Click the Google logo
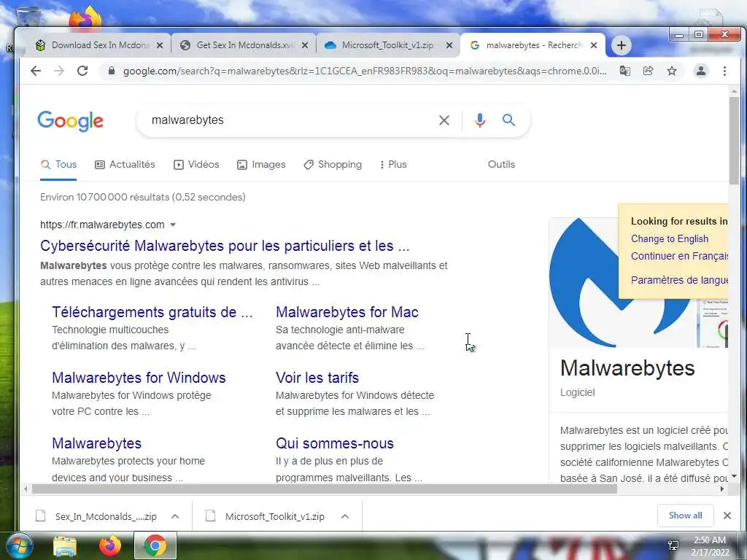This screenshot has height=560, width=747. point(71,121)
